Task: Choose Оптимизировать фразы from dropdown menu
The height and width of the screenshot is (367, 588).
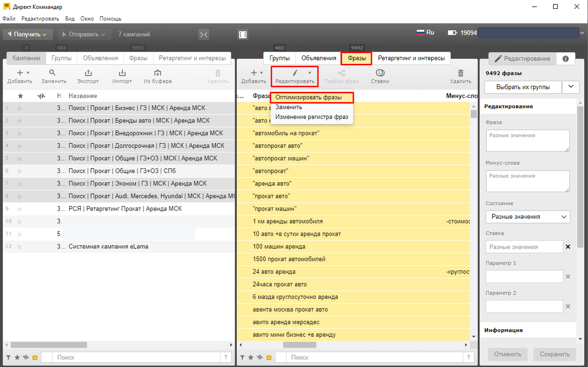Action: click(x=312, y=98)
